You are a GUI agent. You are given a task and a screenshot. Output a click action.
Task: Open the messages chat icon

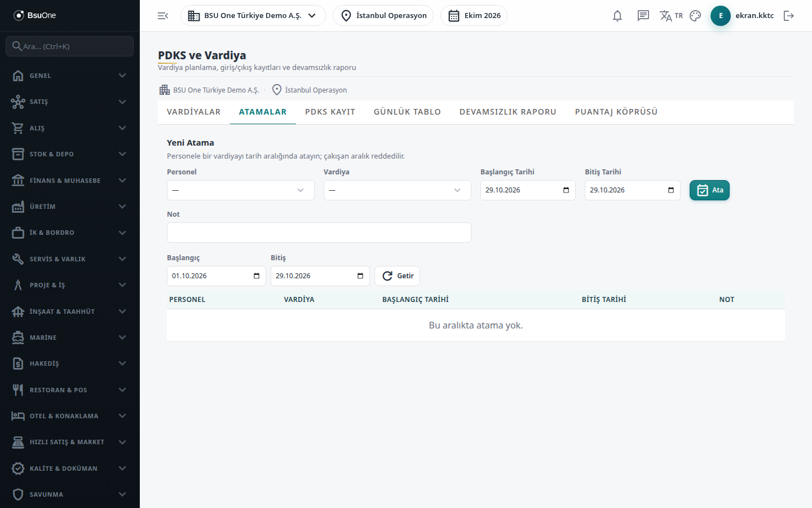(x=643, y=16)
